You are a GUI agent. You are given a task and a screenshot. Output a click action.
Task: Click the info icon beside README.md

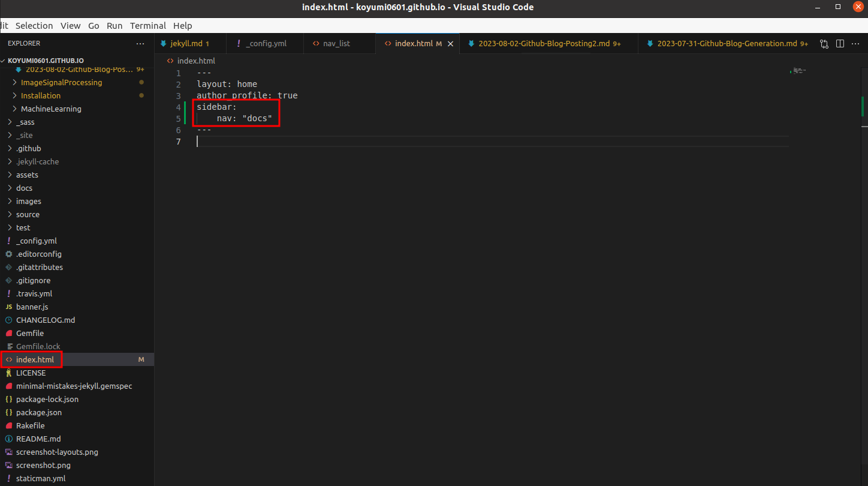[x=9, y=439]
